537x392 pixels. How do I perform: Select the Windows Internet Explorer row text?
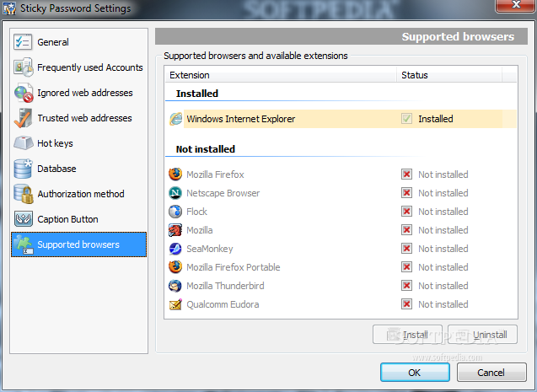(x=241, y=119)
